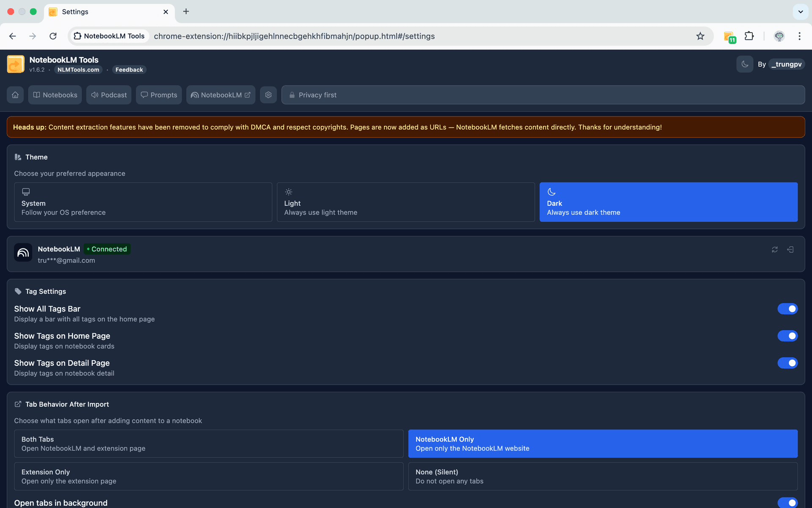Open NotebookLM in a new tab
The height and width of the screenshot is (508, 812).
point(220,95)
